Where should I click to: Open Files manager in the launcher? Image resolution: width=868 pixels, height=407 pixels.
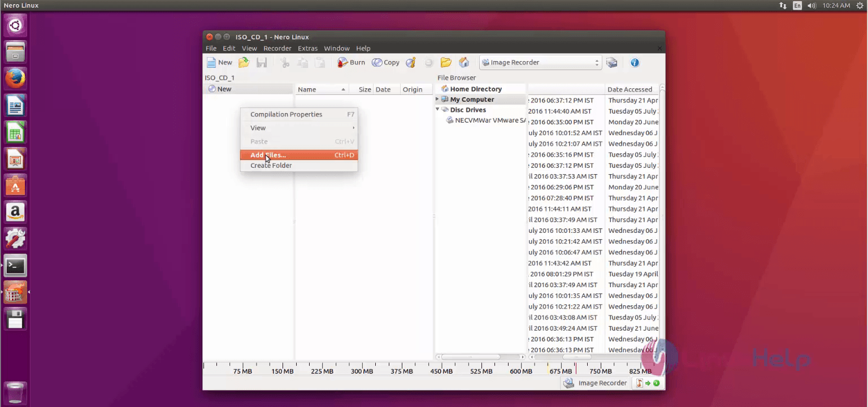pyautogui.click(x=15, y=52)
